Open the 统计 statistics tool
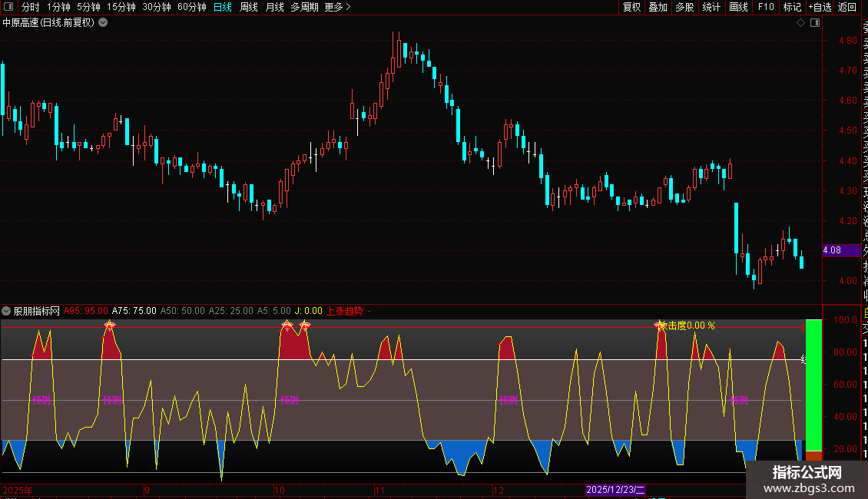868x499 pixels. click(711, 7)
